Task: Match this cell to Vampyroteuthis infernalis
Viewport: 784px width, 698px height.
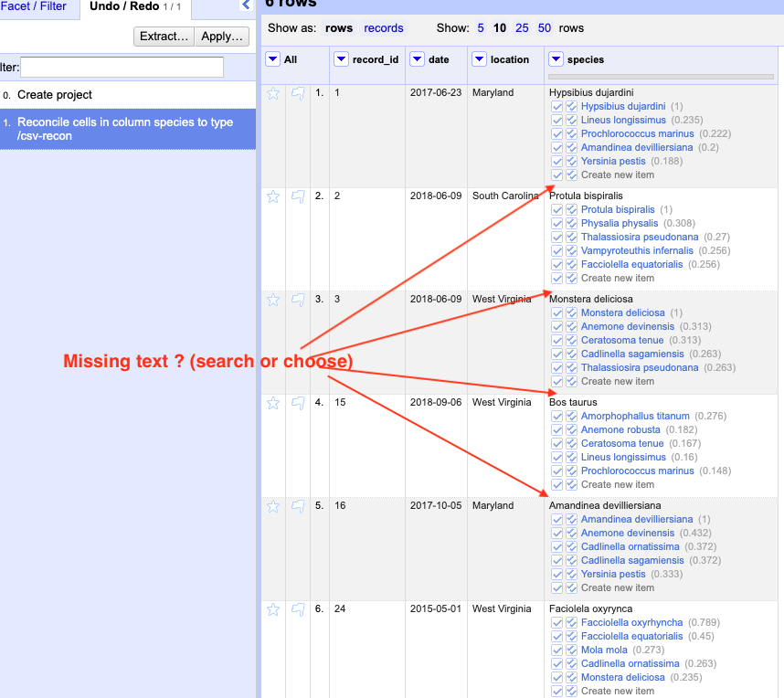Action: 557,251
